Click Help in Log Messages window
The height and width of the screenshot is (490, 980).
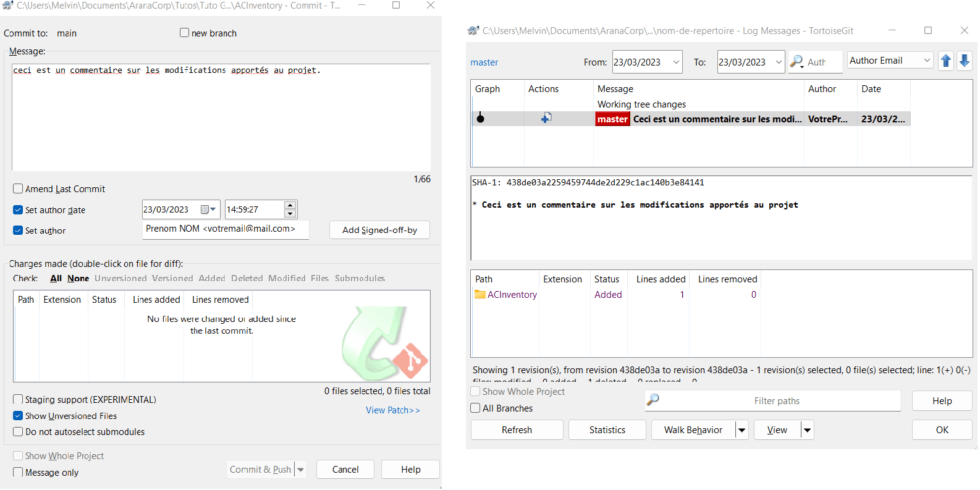[x=942, y=401]
